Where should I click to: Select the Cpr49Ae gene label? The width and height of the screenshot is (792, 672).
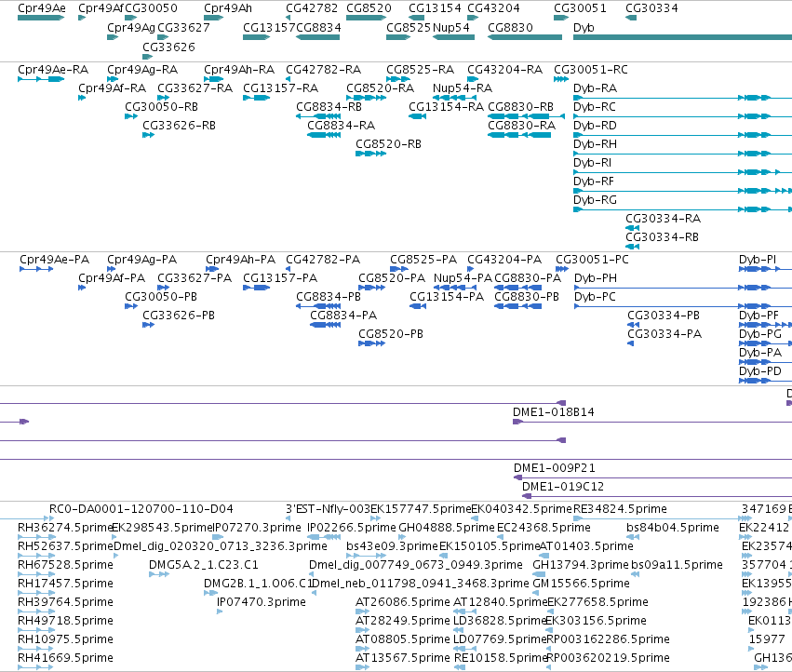[x=42, y=8]
